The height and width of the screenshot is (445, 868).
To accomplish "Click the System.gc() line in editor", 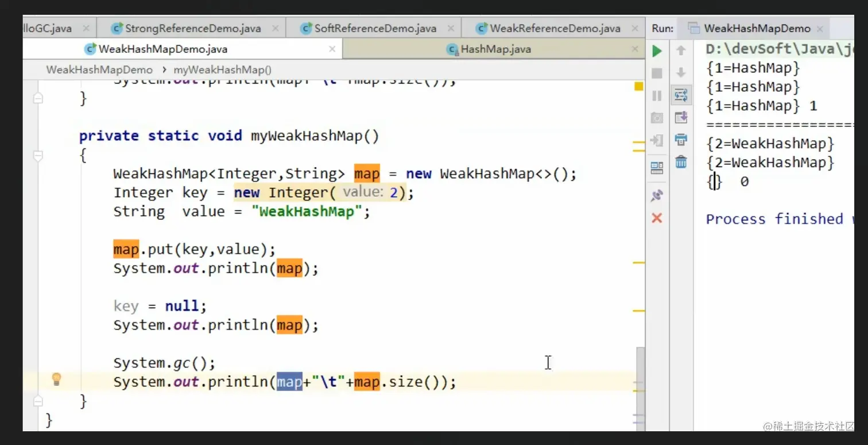I will [164, 363].
